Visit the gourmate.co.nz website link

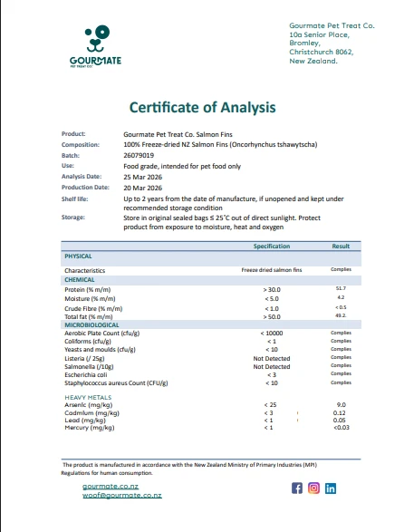[x=111, y=486]
